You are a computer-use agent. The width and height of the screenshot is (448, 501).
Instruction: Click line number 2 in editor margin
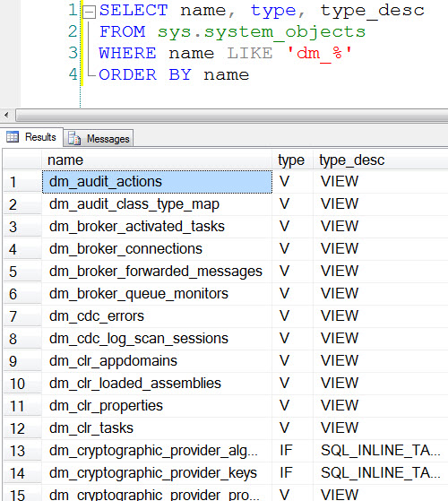click(x=73, y=31)
